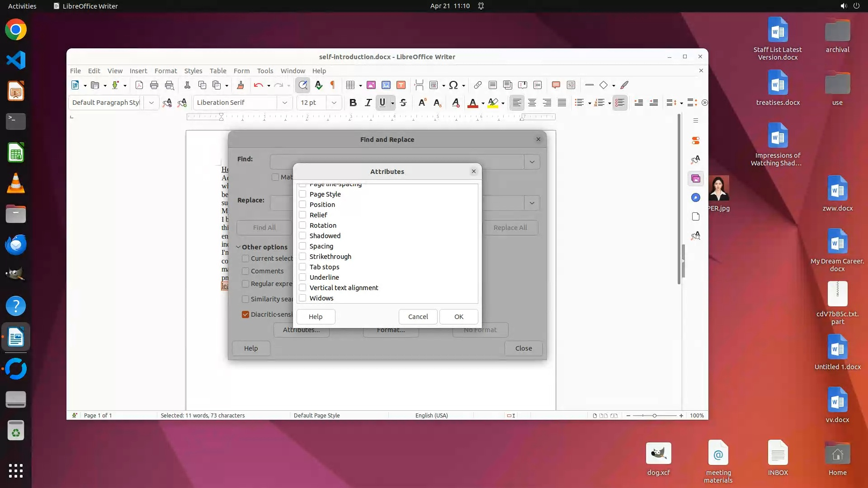Tick the Strikethrough attribute checkbox
The height and width of the screenshot is (488, 868).
pyautogui.click(x=302, y=256)
